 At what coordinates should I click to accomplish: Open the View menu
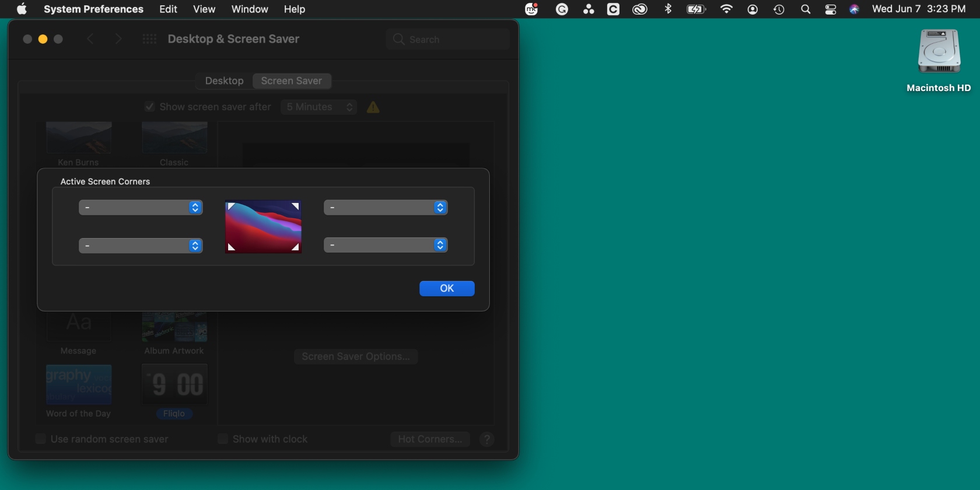click(x=204, y=9)
